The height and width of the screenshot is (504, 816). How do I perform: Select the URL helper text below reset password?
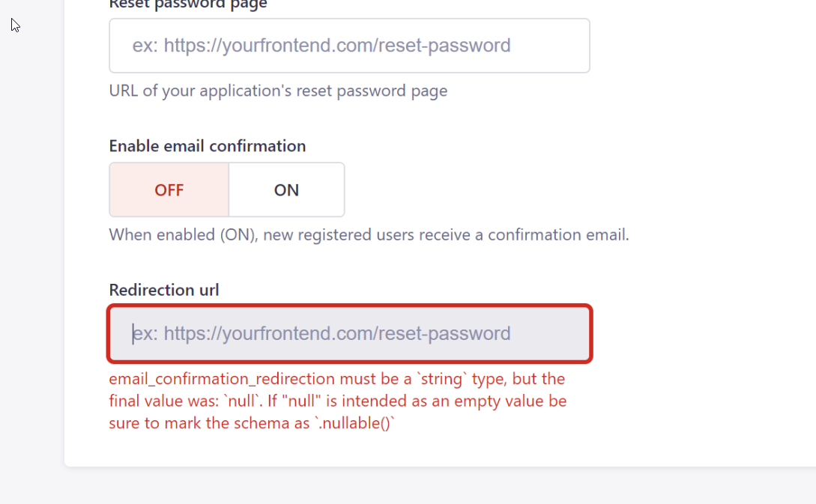pyautogui.click(x=278, y=91)
